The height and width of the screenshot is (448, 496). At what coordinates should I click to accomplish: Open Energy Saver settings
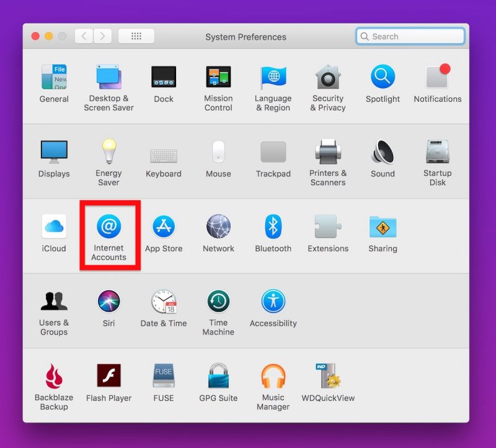(x=109, y=152)
